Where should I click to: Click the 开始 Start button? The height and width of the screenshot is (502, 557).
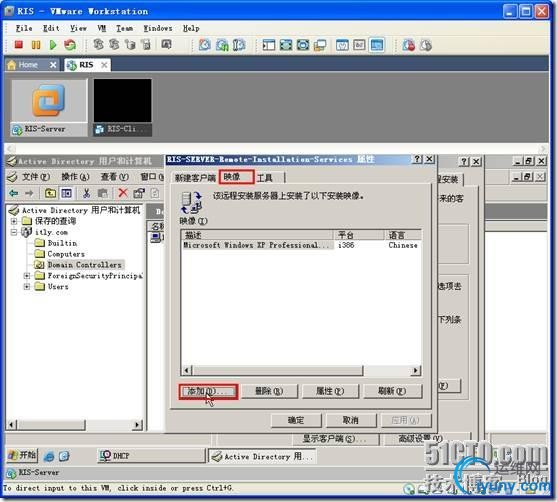tap(22, 455)
